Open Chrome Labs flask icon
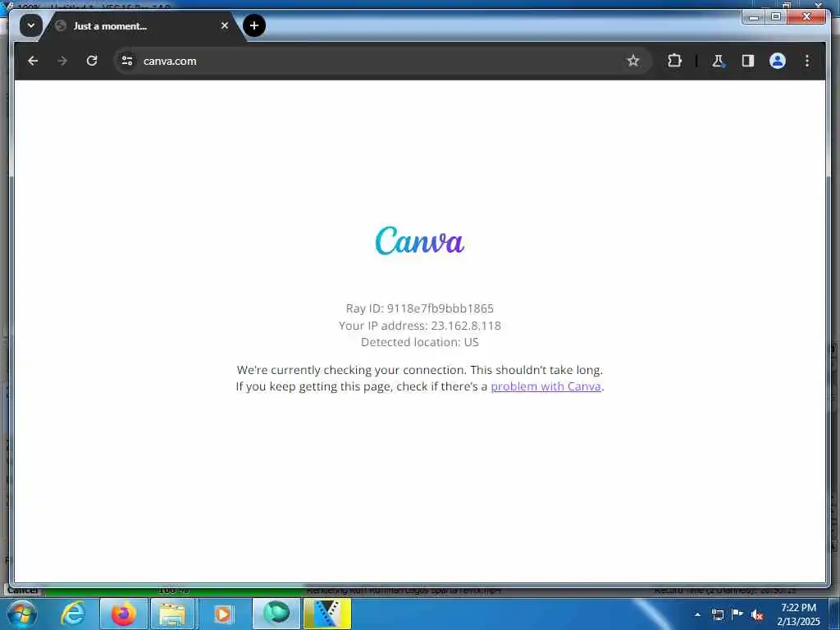The width and height of the screenshot is (840, 630). pos(718,61)
